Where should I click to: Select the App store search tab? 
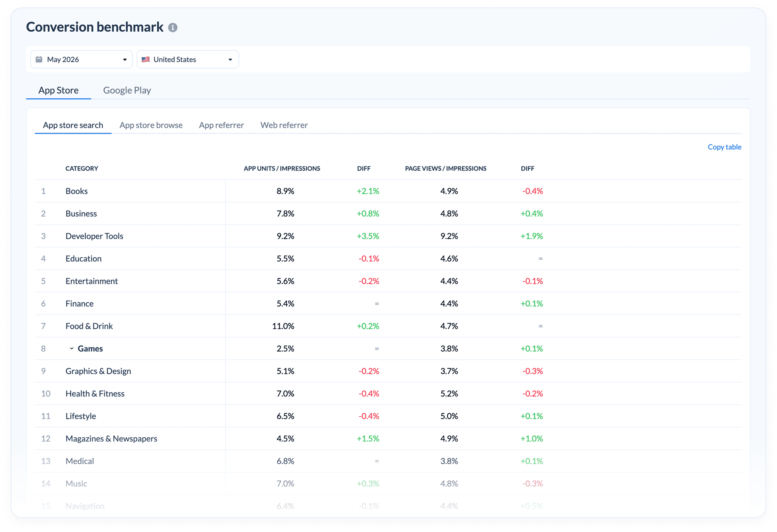point(73,125)
